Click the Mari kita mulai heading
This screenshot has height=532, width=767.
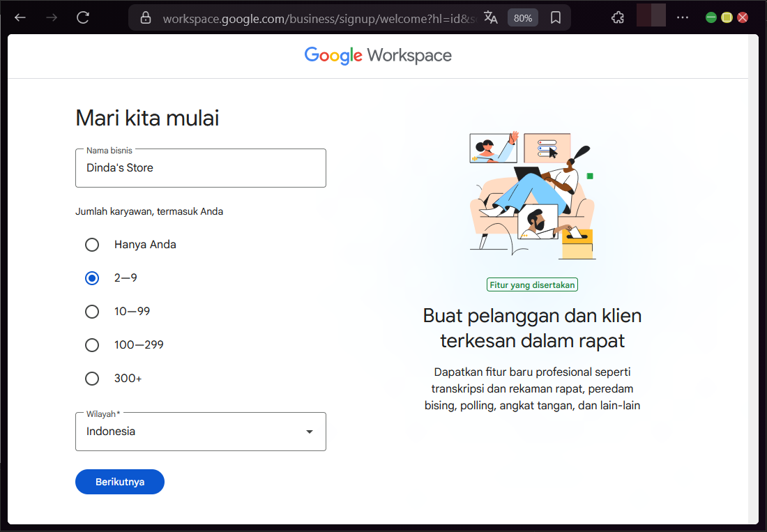point(147,118)
